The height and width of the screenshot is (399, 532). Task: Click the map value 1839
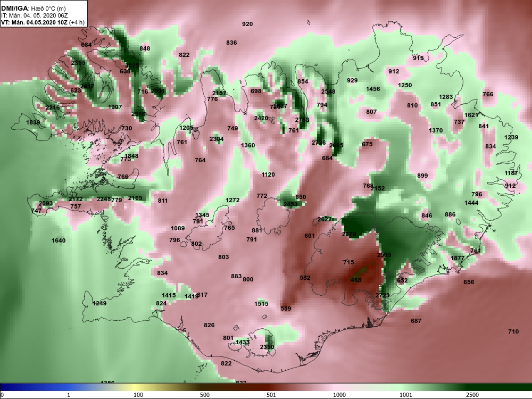point(33,122)
